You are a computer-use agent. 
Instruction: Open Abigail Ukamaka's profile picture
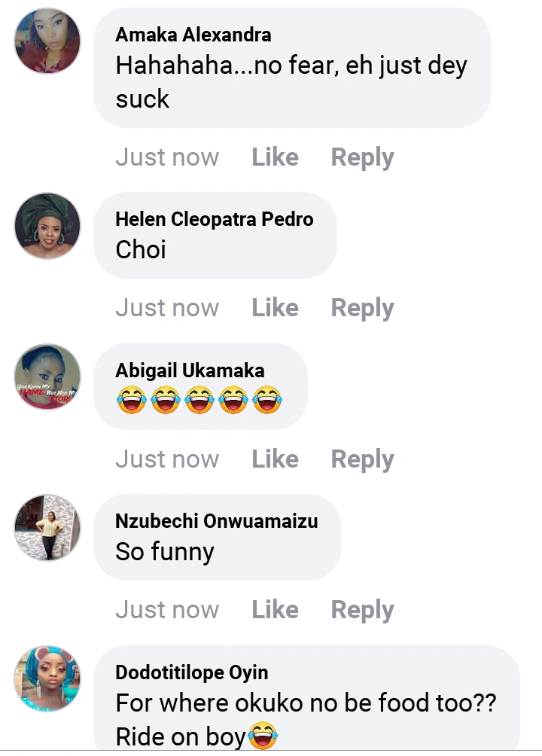pyautogui.click(x=47, y=376)
